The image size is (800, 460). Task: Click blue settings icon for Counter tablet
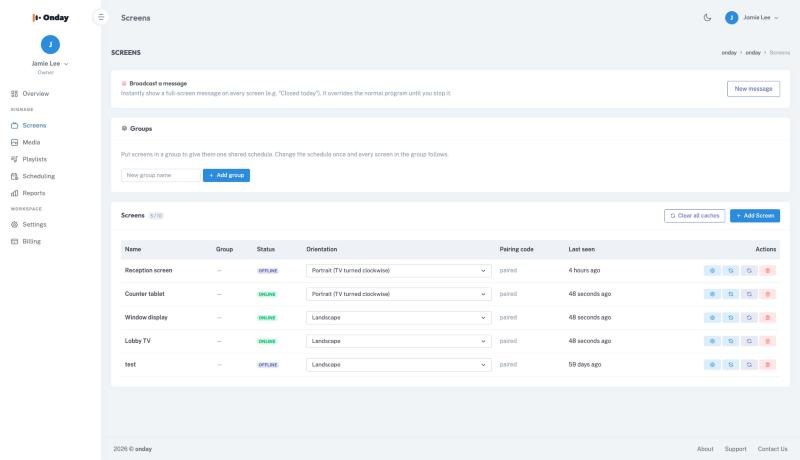click(x=712, y=294)
